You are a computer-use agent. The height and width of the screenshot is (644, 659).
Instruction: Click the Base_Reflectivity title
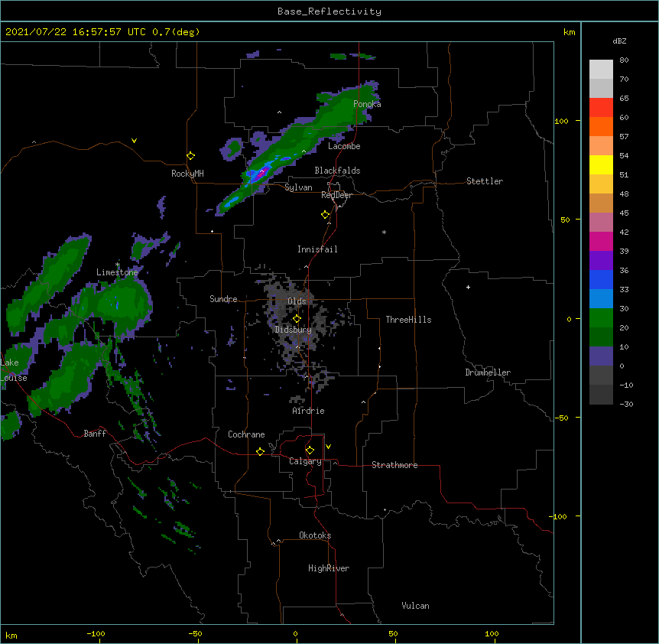329,11
